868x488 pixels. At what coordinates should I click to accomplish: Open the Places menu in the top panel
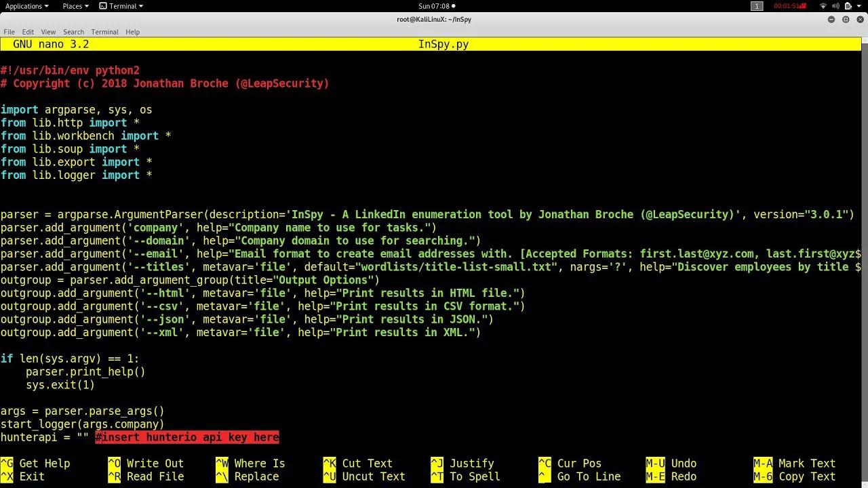click(x=75, y=6)
